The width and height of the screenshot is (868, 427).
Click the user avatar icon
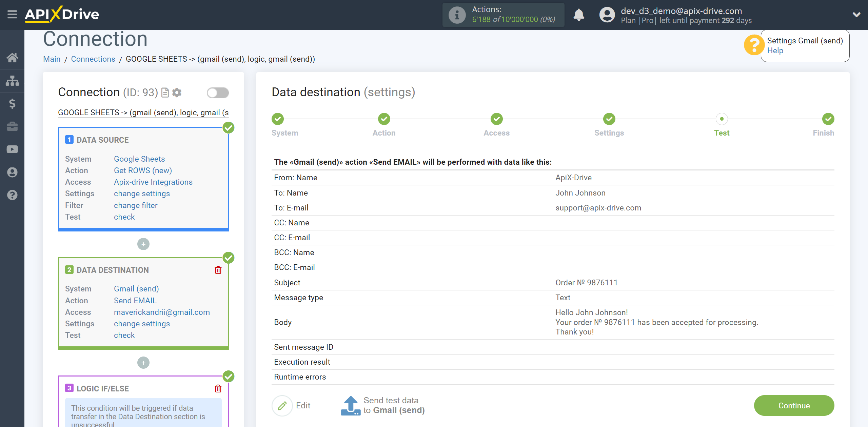click(607, 15)
